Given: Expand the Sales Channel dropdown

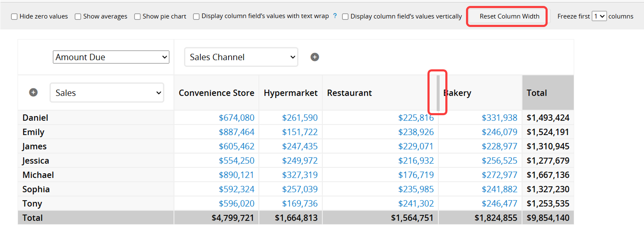Looking at the screenshot, I should 241,57.
